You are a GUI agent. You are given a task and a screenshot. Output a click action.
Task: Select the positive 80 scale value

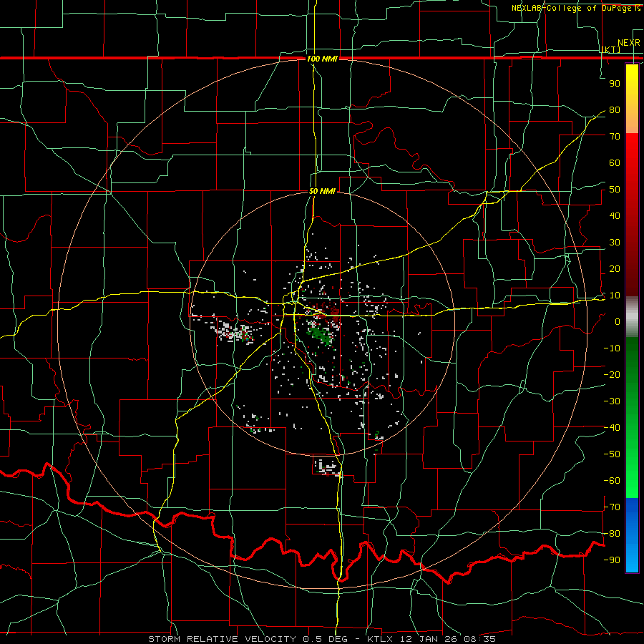tap(615, 110)
